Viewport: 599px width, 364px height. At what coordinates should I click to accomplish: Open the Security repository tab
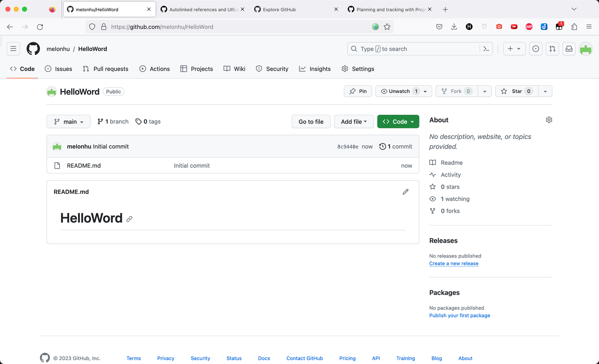272,69
